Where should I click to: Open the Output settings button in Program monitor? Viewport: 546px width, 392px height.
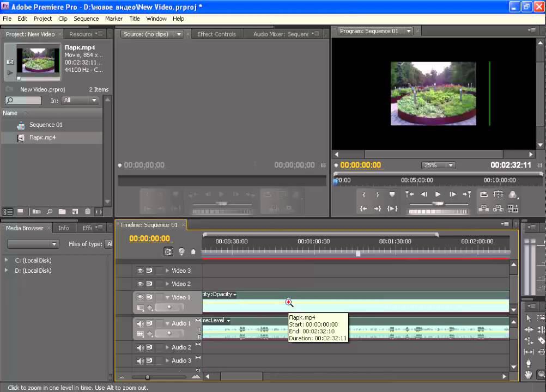tap(513, 194)
